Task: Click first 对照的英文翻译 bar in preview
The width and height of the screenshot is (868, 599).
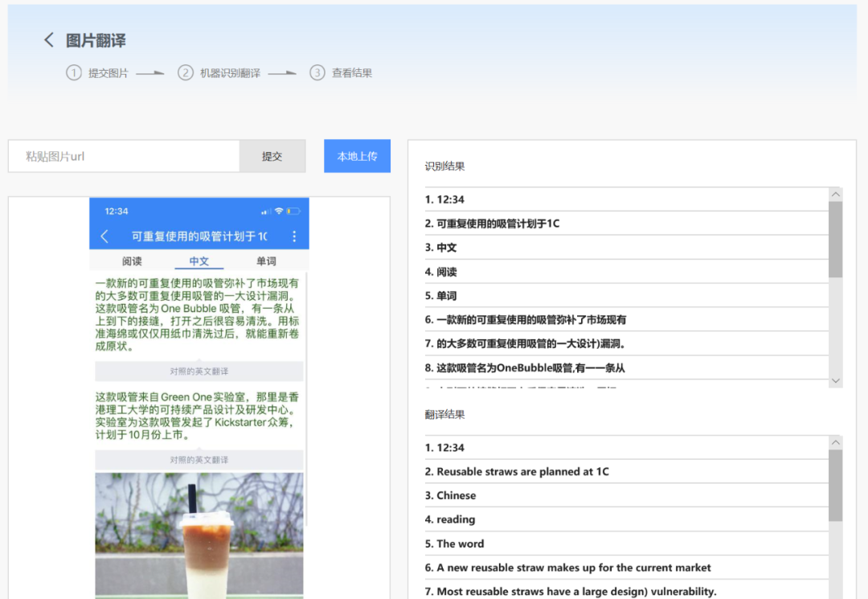Action: pos(199,371)
